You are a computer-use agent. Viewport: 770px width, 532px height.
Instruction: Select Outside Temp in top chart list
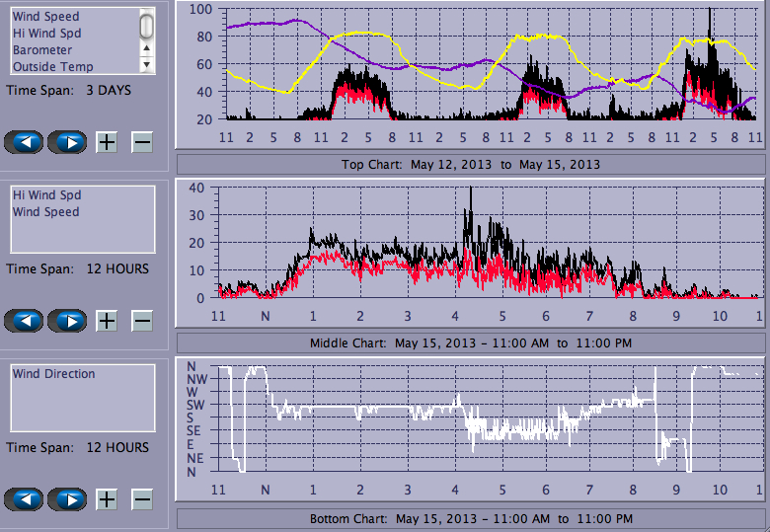tap(52, 67)
